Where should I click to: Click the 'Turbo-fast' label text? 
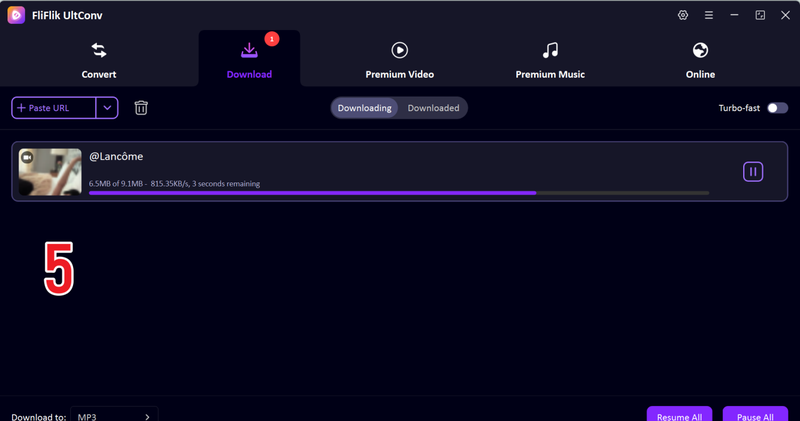739,108
